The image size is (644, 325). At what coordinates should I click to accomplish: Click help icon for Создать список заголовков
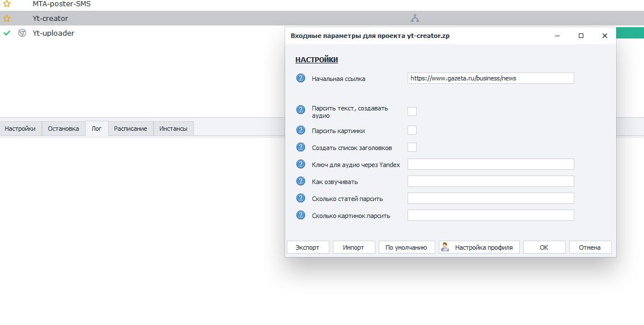click(x=300, y=147)
